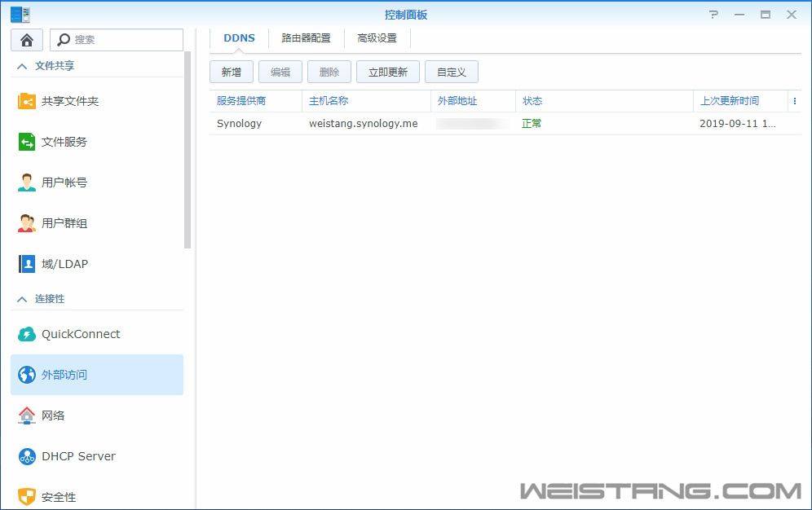Open the 域/LDAP domain icon

(27, 264)
